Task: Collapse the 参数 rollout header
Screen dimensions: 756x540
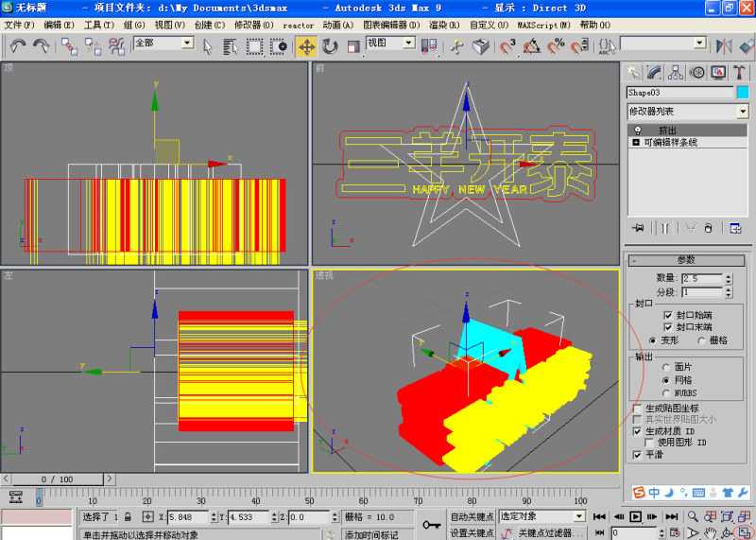Action: [687, 260]
